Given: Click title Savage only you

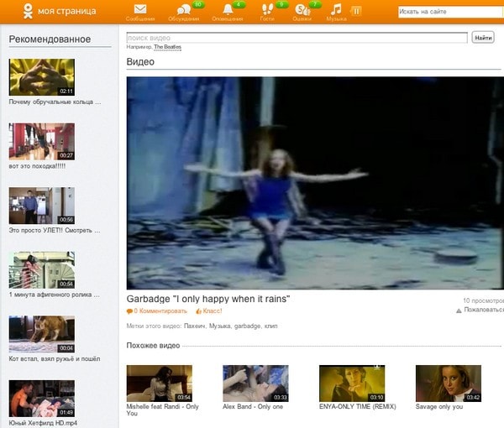Looking at the screenshot, I should coord(439,406).
